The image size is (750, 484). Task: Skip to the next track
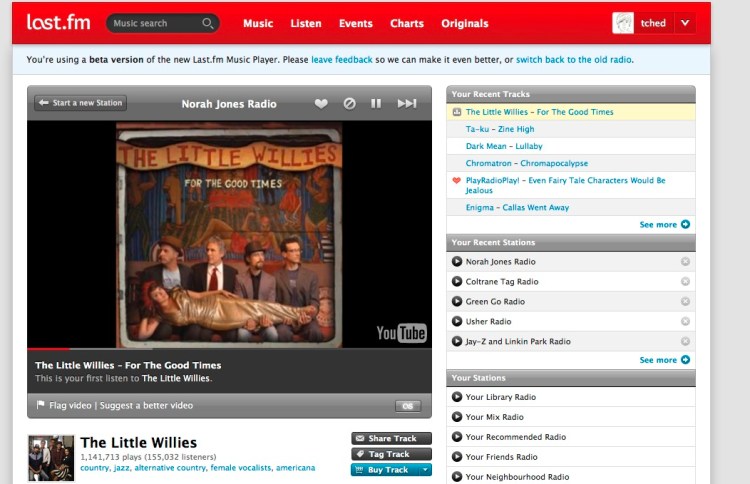point(407,103)
